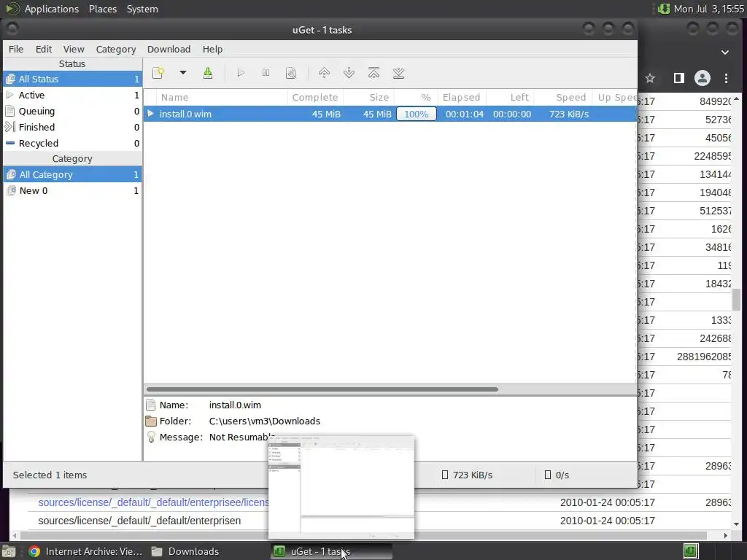Click show desktop icon in bottom panel

9,552
